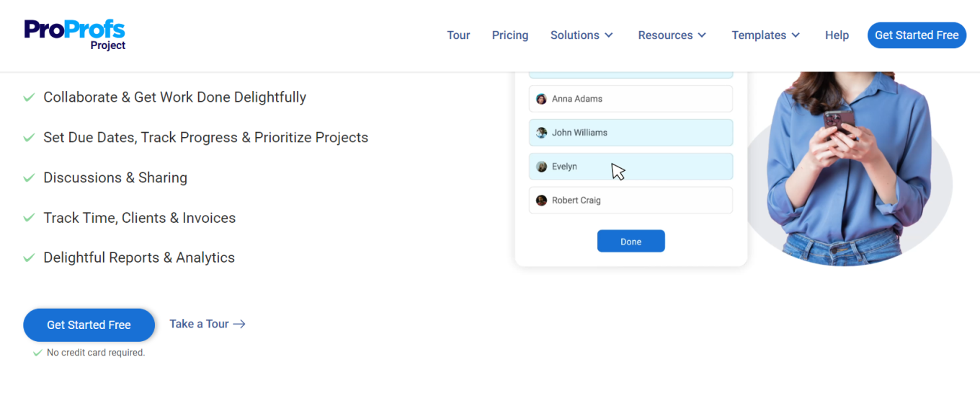
Task: Click Get Started Free below the feature list
Action: point(89,325)
